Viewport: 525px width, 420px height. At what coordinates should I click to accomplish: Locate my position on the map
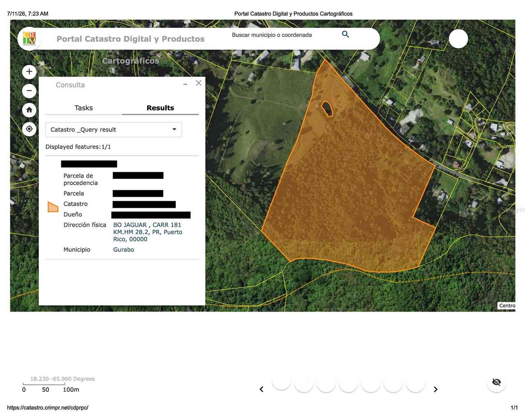pyautogui.click(x=29, y=129)
